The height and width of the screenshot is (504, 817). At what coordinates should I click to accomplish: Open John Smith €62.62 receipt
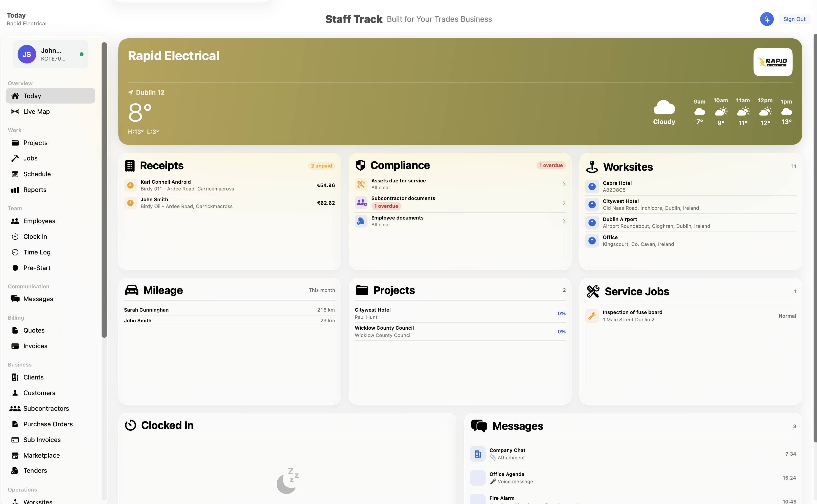229,203
